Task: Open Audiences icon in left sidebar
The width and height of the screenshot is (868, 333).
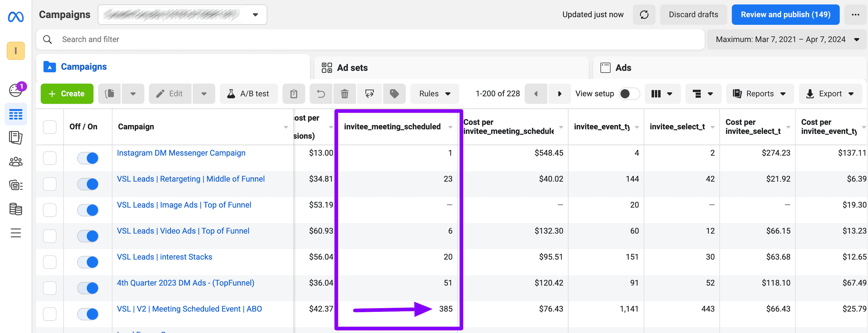Action: tap(16, 162)
